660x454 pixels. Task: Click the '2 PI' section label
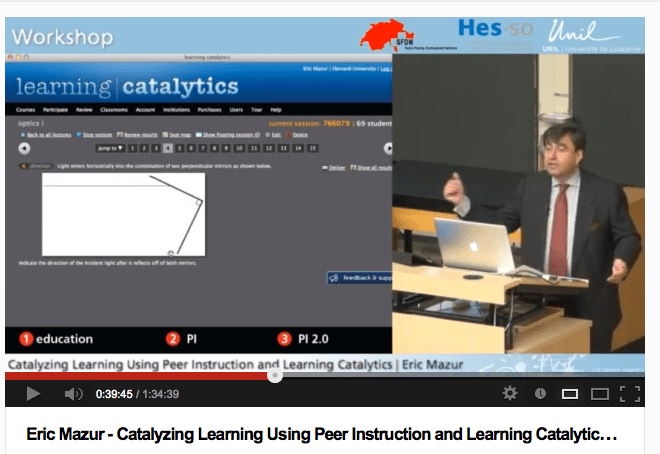pos(181,339)
